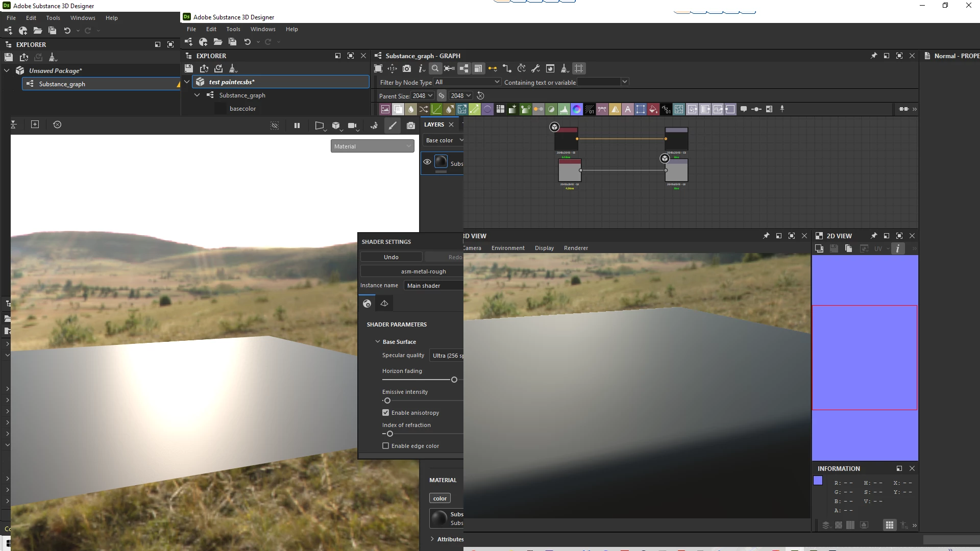Open the Windows menu in inner window
The width and height of the screenshot is (980, 551).
pyautogui.click(x=263, y=29)
